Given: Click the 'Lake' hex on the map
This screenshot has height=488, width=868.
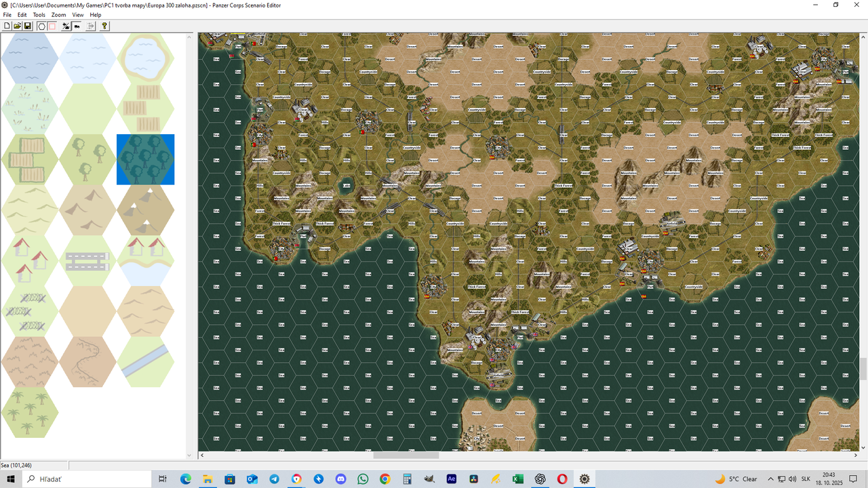Looking at the screenshot, I should click(x=347, y=185).
